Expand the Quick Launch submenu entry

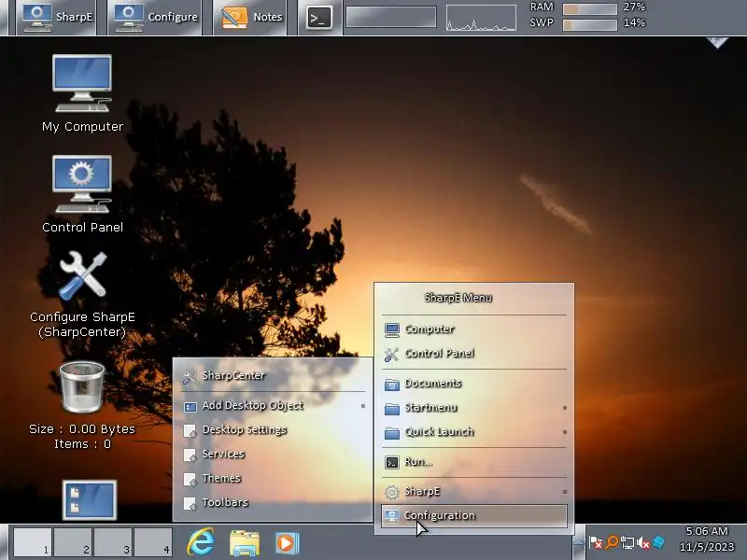[x=474, y=432]
